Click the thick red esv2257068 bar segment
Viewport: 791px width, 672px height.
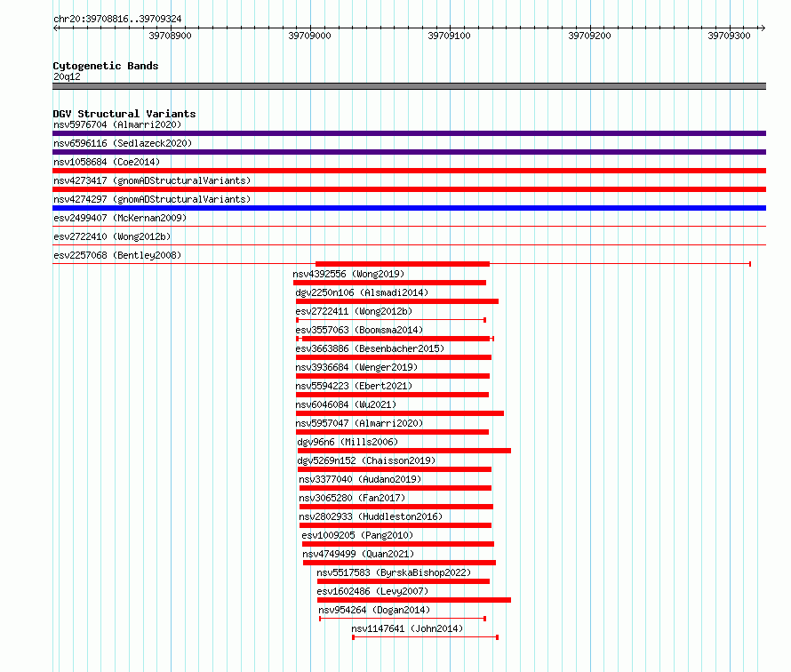(403, 264)
